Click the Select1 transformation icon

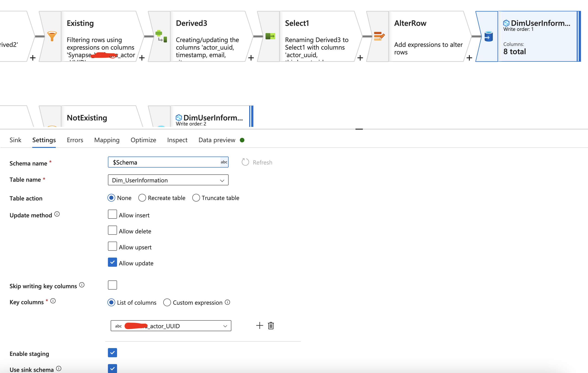point(270,36)
